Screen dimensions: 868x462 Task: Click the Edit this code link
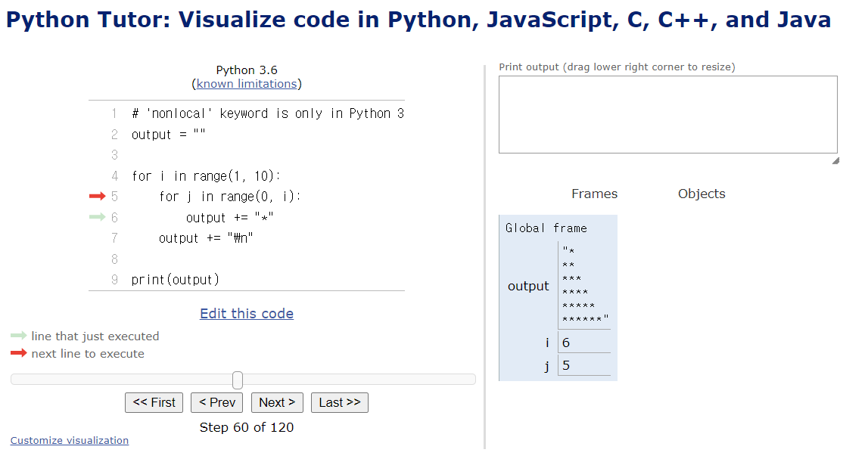point(247,314)
